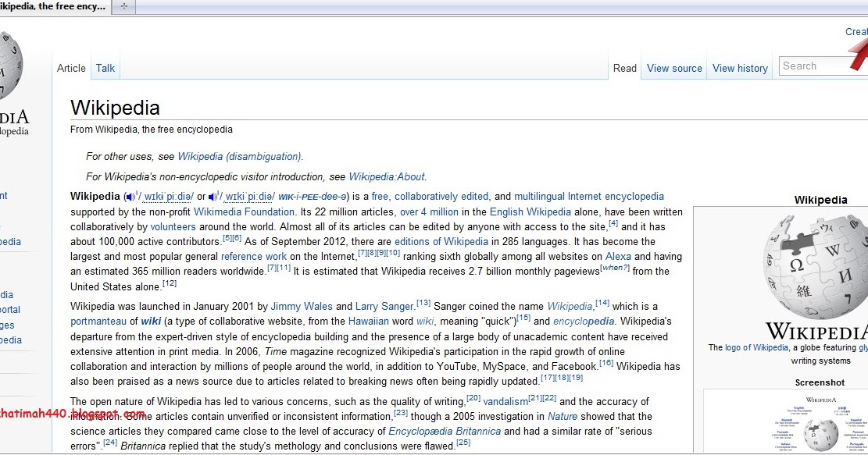Follow the 'free' link in intro
Image resolution: width=868 pixels, height=455 pixels.
click(x=380, y=196)
